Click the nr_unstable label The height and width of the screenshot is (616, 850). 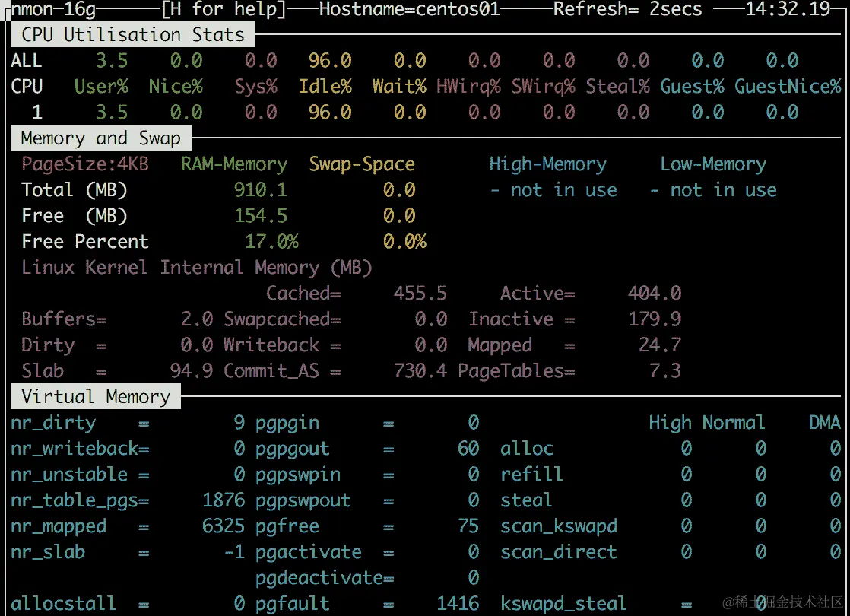coord(69,475)
